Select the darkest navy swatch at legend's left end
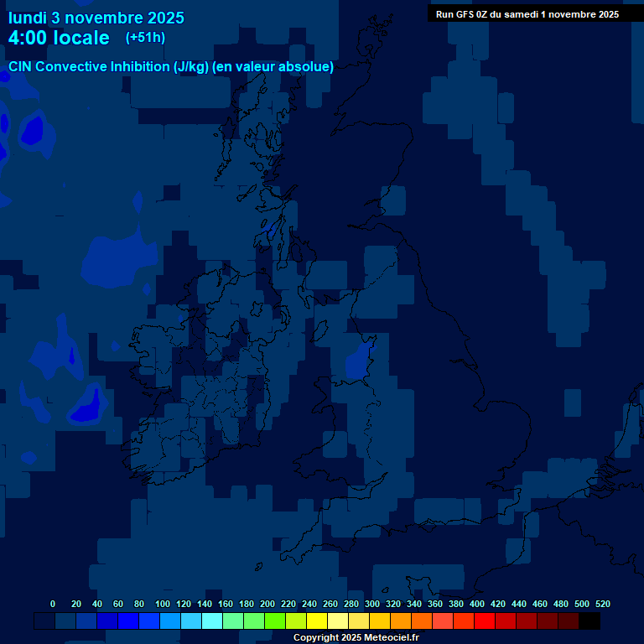The height and width of the screenshot is (644, 644). point(44,621)
